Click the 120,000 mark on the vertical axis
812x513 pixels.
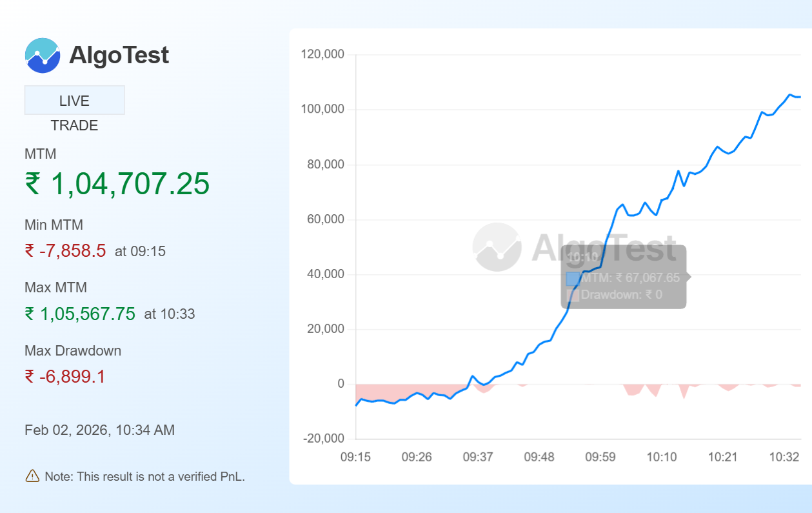coord(322,54)
